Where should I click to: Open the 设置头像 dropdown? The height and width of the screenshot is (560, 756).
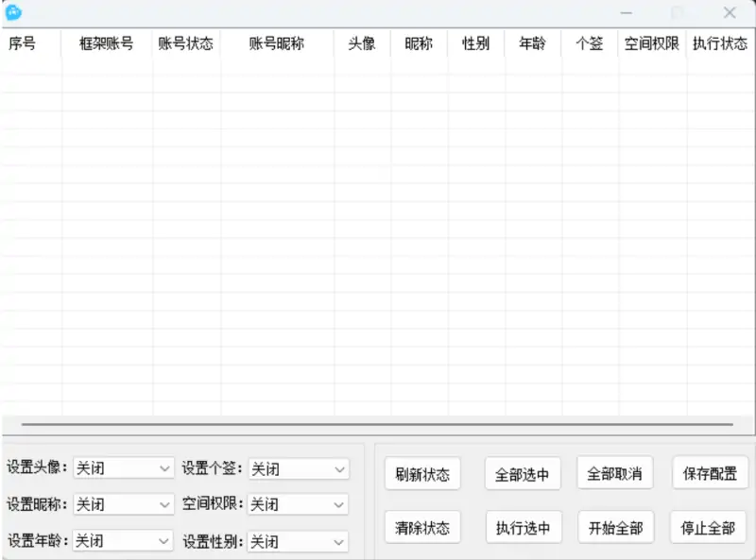click(x=122, y=468)
